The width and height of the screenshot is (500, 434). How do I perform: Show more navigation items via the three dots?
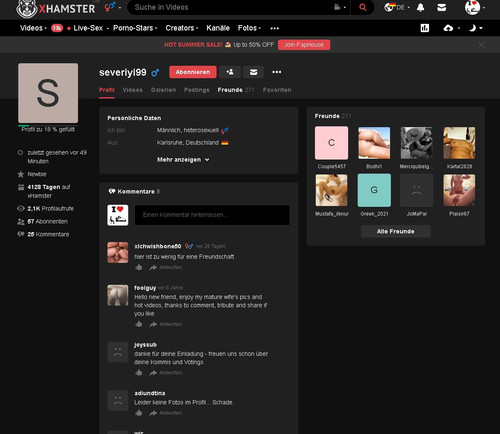275,28
